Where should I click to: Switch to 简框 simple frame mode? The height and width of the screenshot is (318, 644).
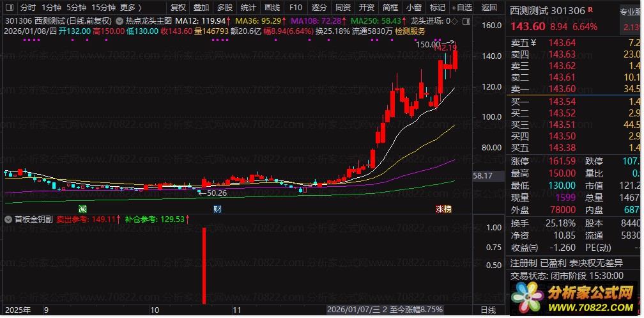point(390,8)
